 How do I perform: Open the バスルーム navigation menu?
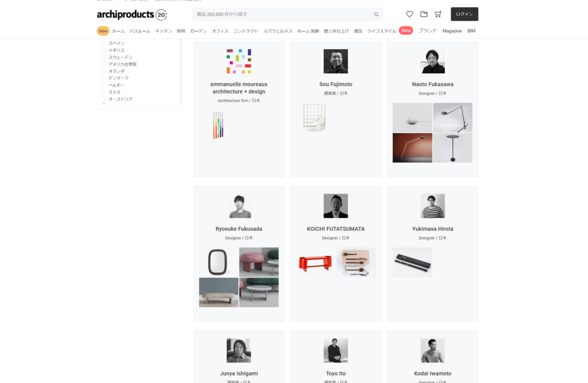(x=140, y=31)
